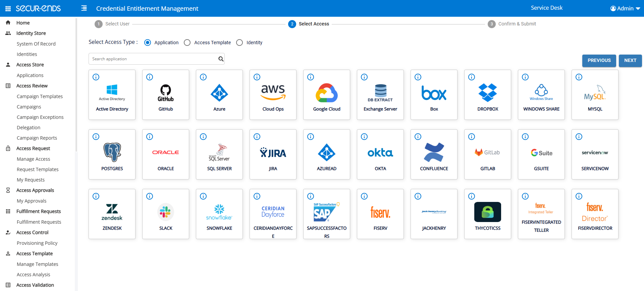Select the Application access type radio
Screen dimensions: 644x291
pos(148,43)
